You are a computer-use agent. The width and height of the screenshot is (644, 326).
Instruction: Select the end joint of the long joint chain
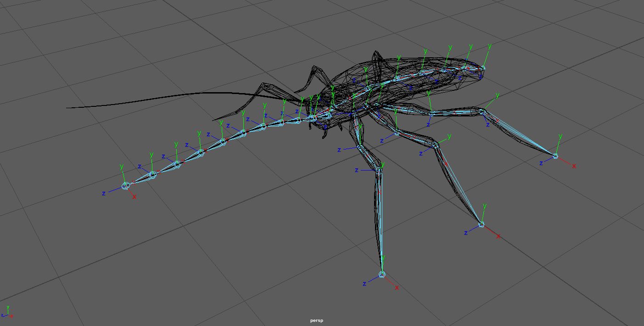(x=126, y=186)
